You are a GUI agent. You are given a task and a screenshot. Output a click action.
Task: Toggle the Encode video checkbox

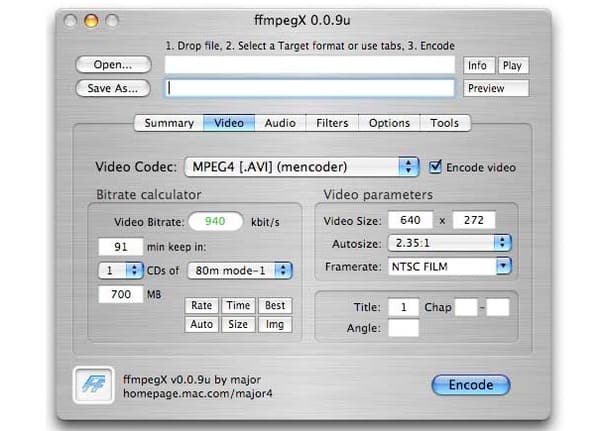435,167
